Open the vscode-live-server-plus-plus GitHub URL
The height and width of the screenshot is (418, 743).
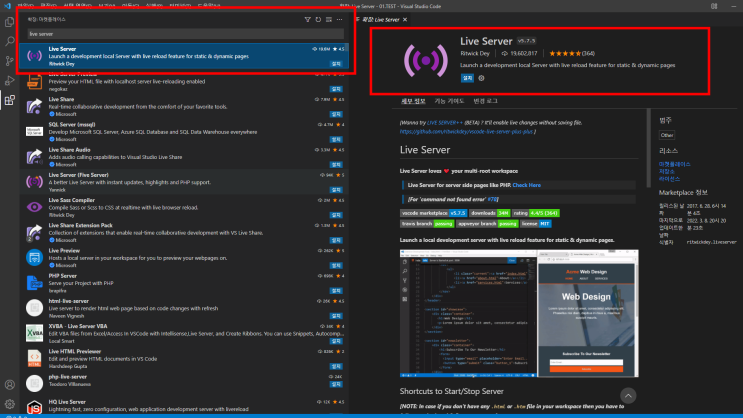[x=466, y=132]
